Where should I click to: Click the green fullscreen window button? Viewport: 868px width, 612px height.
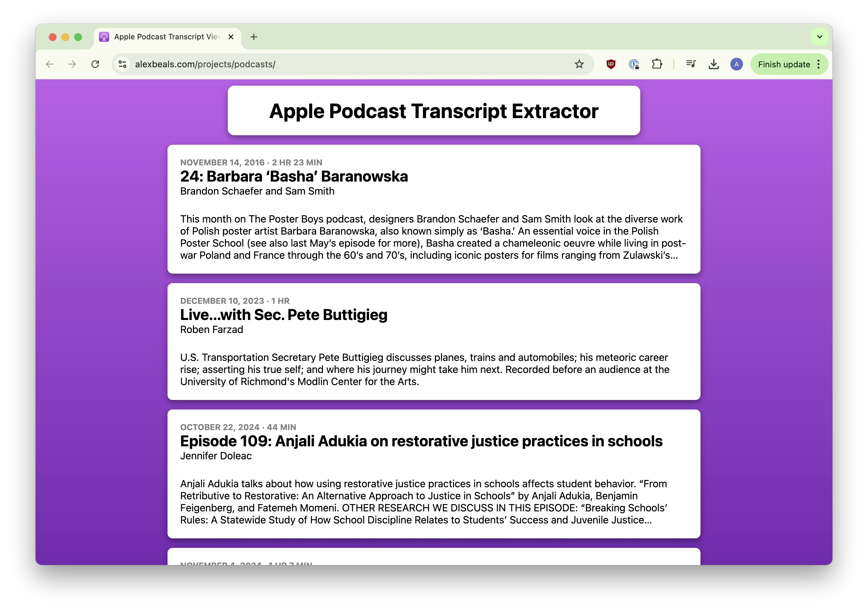[78, 37]
